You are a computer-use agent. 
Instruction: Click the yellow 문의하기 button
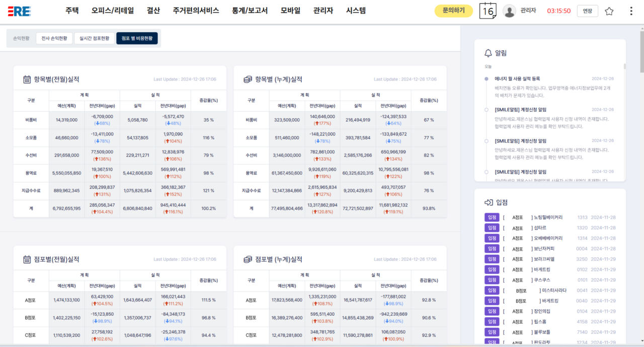(x=453, y=10)
